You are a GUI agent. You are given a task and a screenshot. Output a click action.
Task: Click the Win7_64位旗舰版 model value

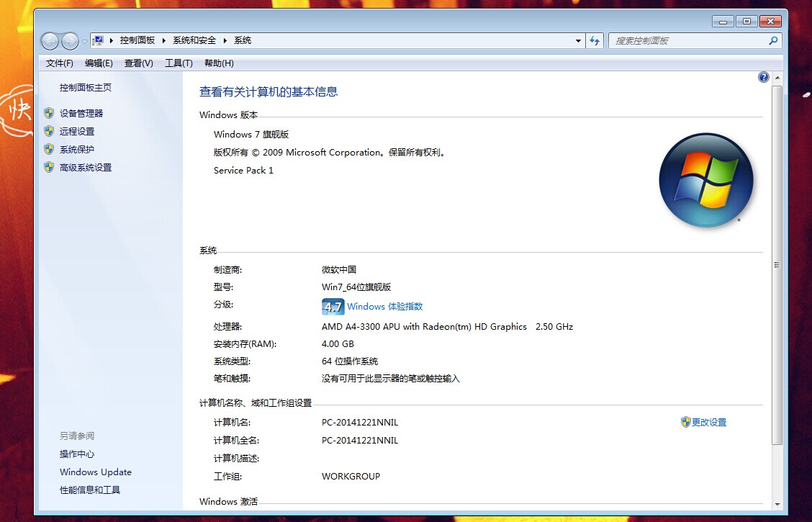point(356,287)
